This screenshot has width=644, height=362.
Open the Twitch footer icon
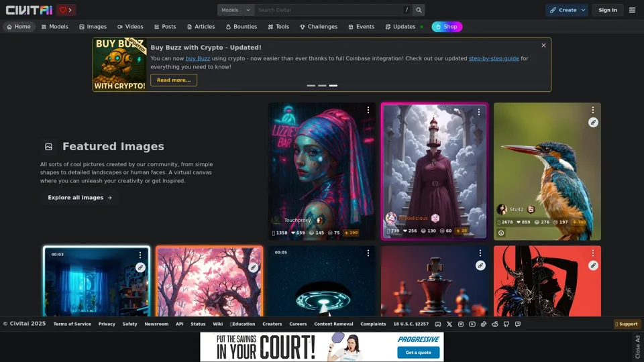(x=518, y=324)
